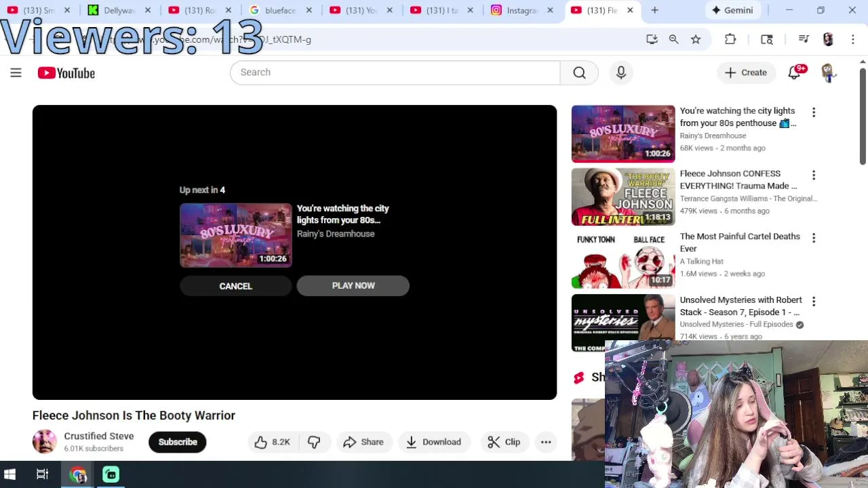The width and height of the screenshot is (868, 488).
Task: Open the 80s Luxury sidebar thumbnail
Action: pos(623,134)
